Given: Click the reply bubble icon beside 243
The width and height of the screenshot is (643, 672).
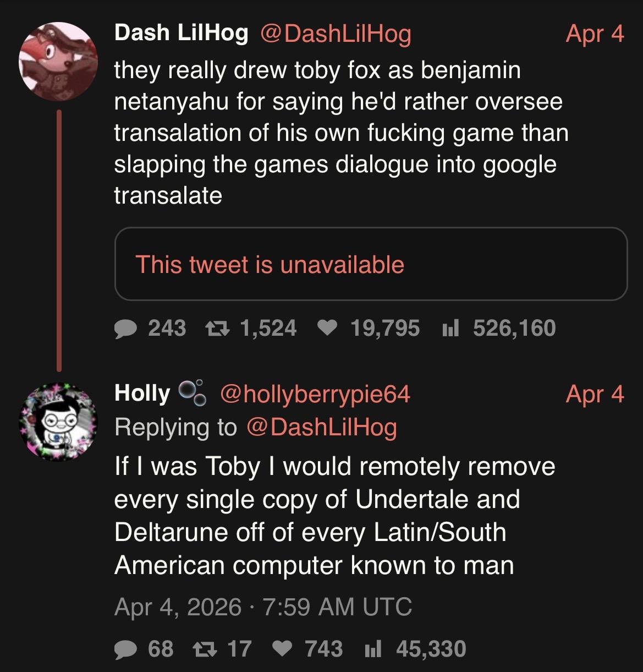Looking at the screenshot, I should (127, 329).
